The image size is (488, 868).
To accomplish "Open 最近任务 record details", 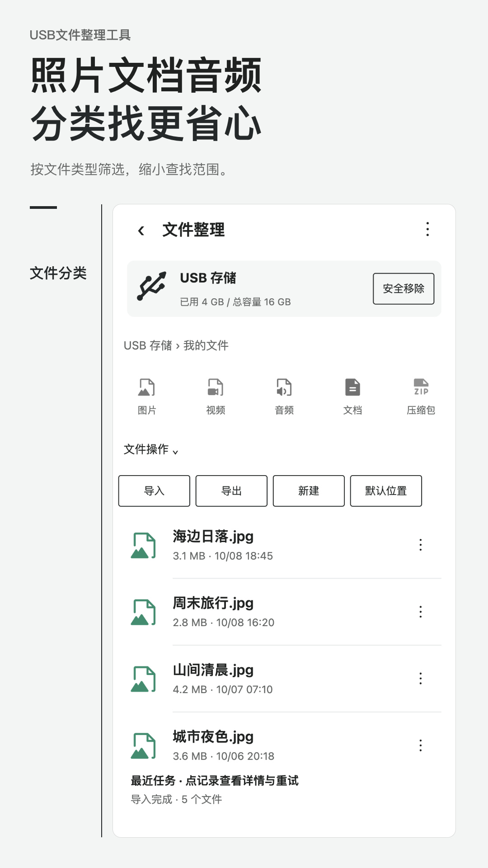I will (x=215, y=781).
